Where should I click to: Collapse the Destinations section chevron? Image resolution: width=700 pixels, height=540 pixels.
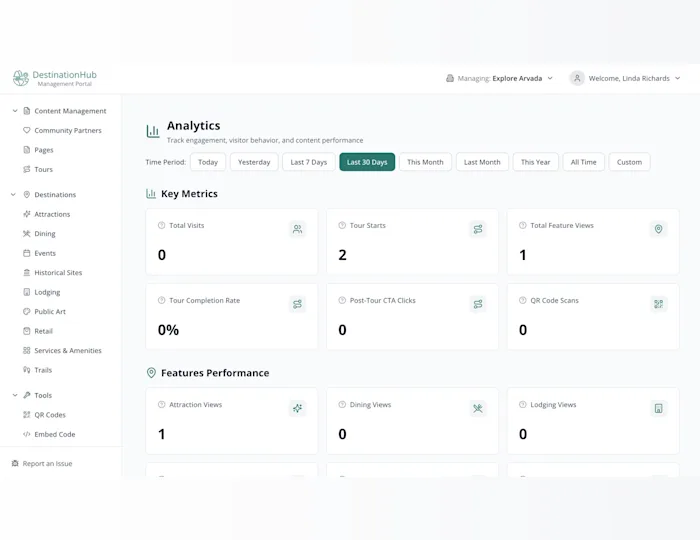(x=13, y=195)
